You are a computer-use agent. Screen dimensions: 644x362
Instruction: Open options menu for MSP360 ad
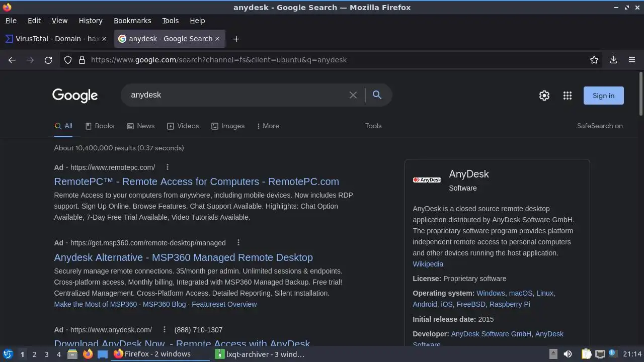click(x=238, y=242)
